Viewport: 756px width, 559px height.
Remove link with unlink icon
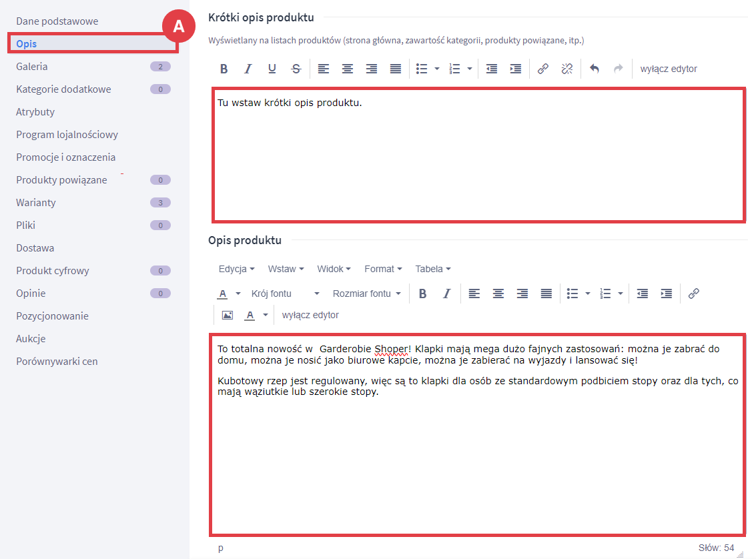tap(567, 69)
